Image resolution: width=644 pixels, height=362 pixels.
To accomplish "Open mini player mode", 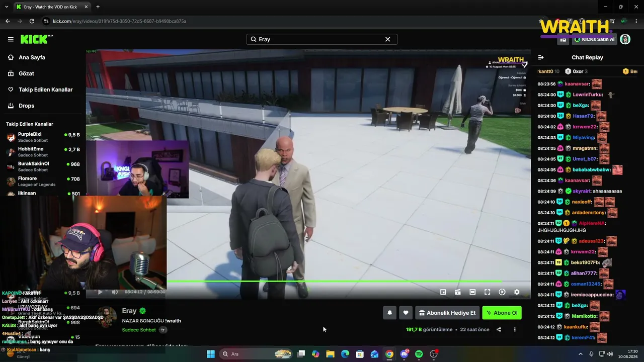I will coord(443,292).
